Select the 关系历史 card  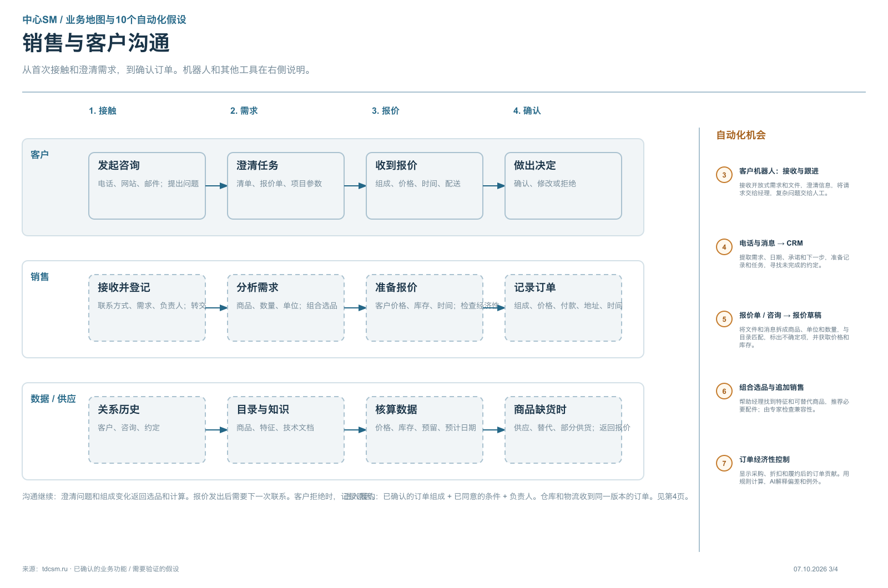[147, 430]
